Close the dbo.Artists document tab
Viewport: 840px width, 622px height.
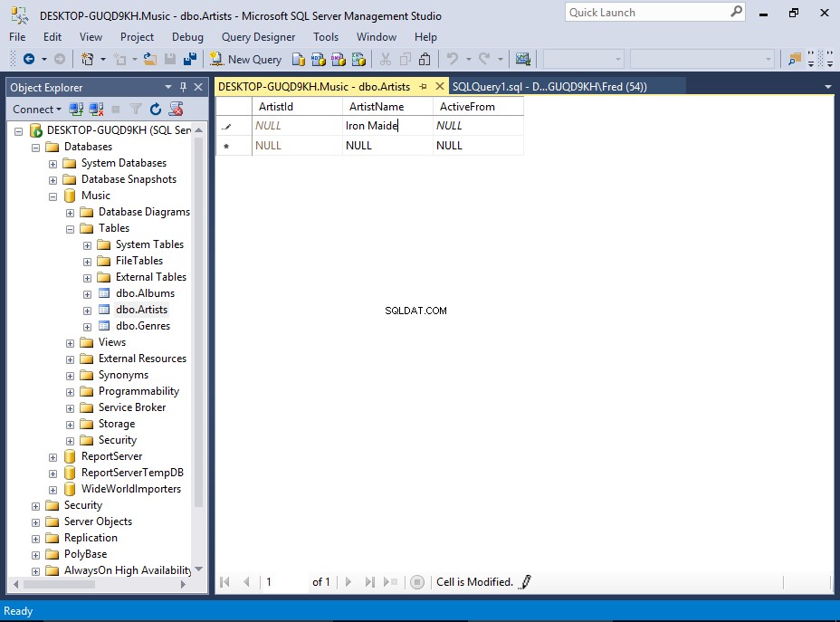pyautogui.click(x=439, y=86)
